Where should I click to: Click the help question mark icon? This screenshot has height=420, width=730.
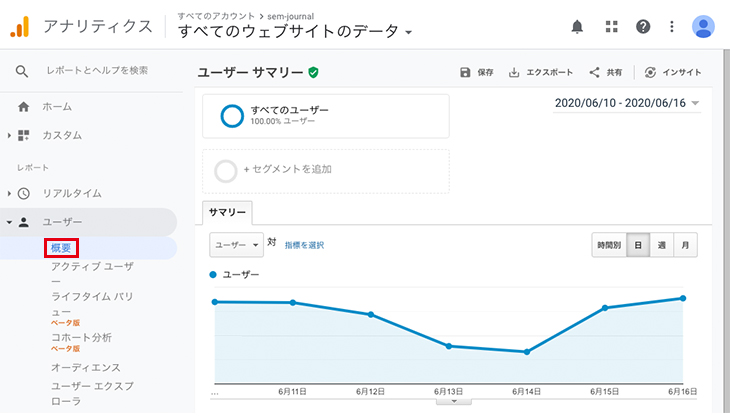(643, 27)
